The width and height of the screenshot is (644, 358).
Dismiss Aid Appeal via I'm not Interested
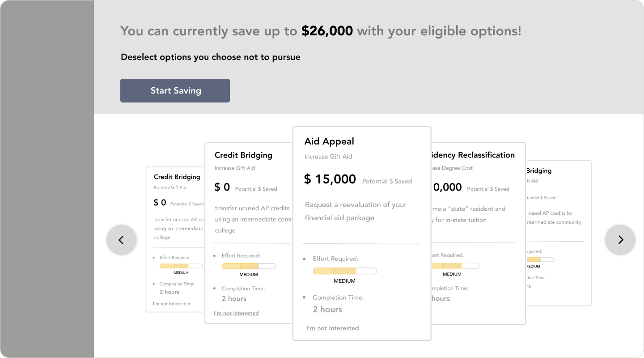point(332,328)
